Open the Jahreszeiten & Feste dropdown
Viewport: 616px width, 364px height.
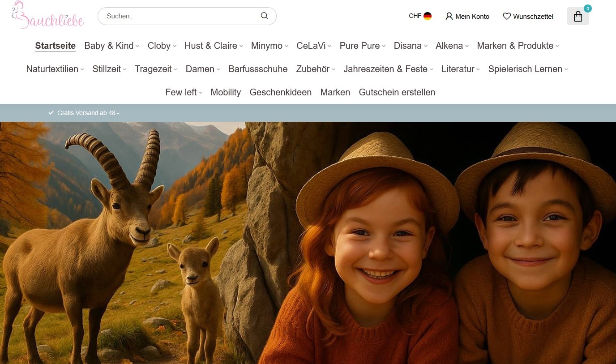[388, 69]
